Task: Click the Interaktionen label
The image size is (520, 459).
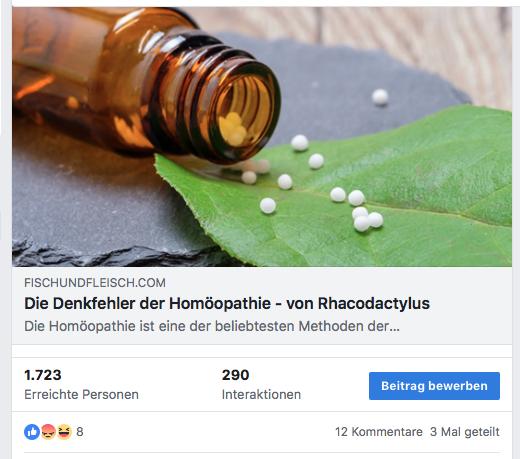Action: [261, 395]
